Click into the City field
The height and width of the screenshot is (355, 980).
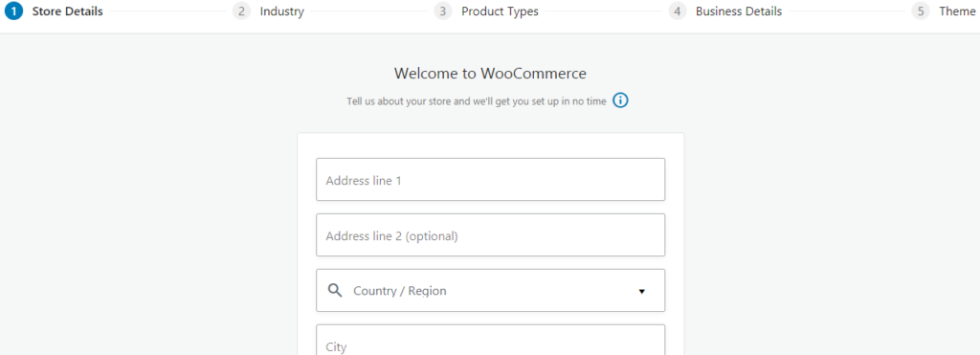[x=491, y=340]
